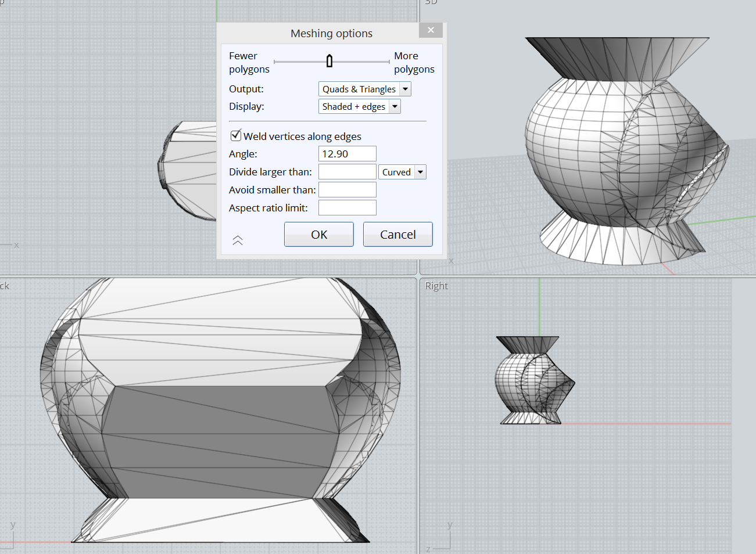The height and width of the screenshot is (554, 756).
Task: Close the Meshing options dialog
Action: (x=431, y=30)
